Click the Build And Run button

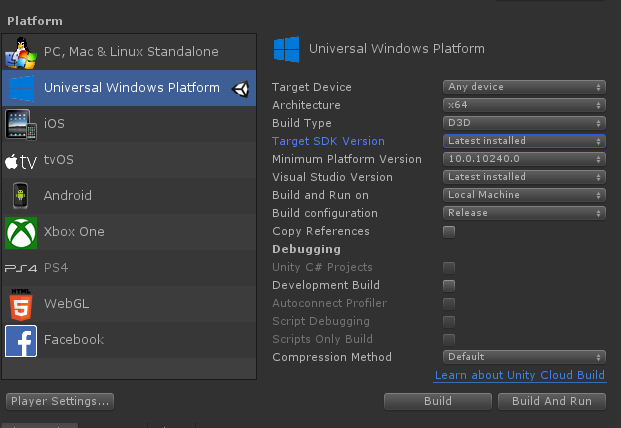click(x=552, y=401)
